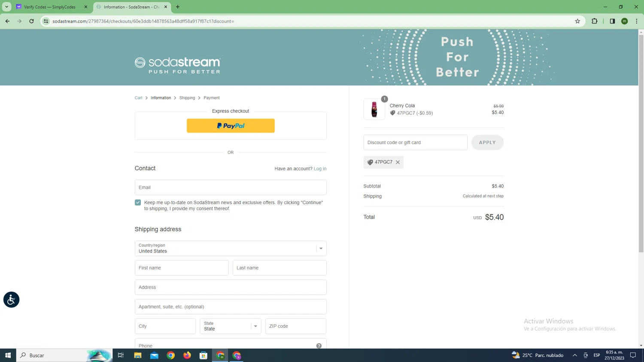Open the Chrome profile avatar
Screen dimensions: 644x362
point(625,21)
